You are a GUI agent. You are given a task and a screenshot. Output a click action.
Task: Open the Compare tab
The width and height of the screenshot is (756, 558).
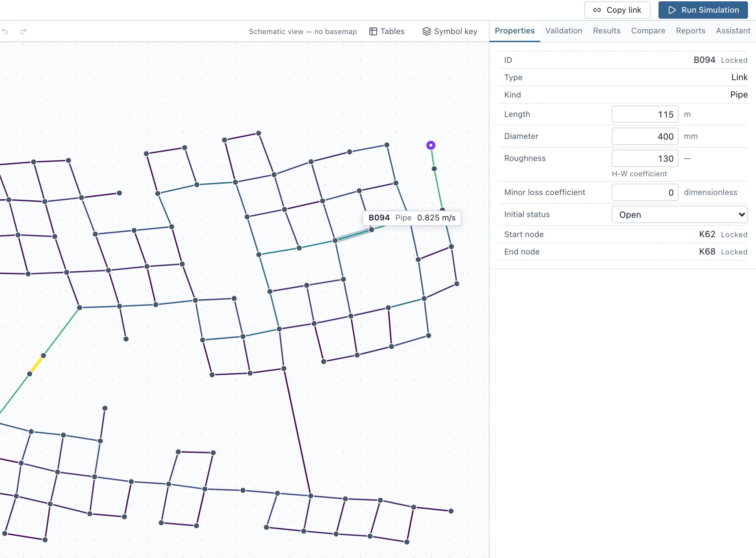coord(648,31)
